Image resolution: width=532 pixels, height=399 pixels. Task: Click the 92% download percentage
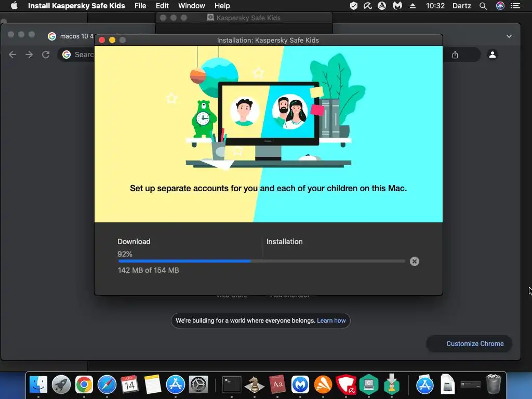[x=125, y=254]
